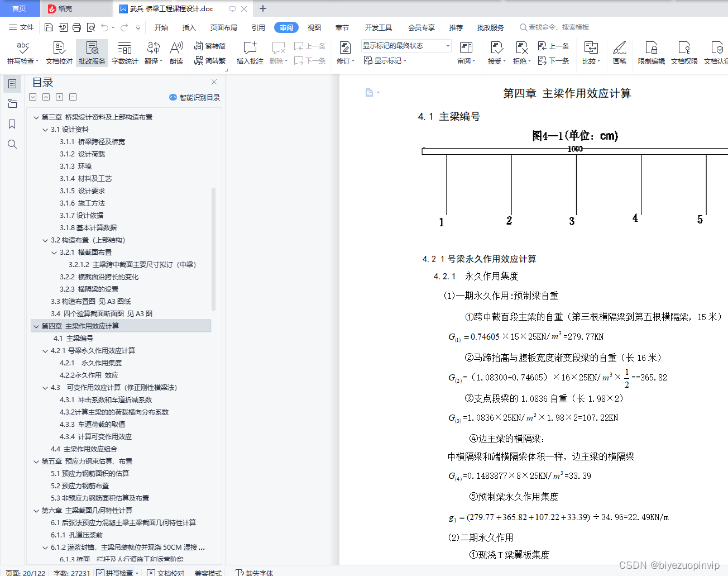Open the 显示标记 dropdown
728x576 pixels.
(x=385, y=60)
